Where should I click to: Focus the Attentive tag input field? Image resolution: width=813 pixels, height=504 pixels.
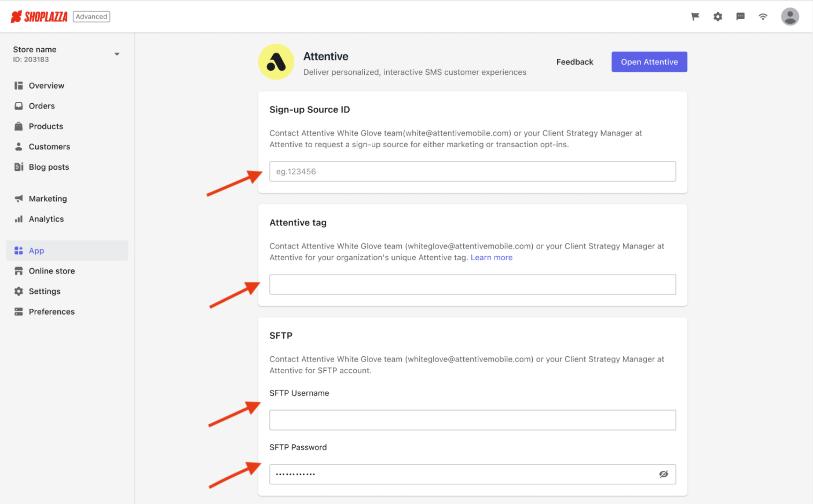(x=472, y=284)
